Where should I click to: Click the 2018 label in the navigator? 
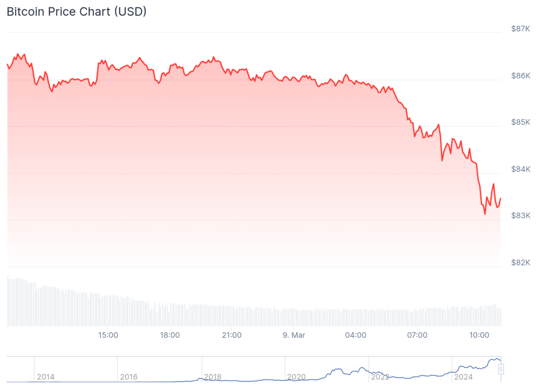tap(212, 377)
